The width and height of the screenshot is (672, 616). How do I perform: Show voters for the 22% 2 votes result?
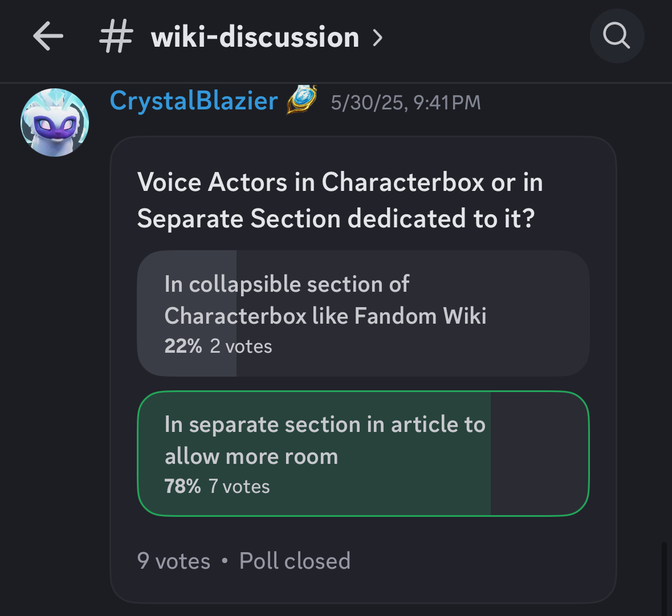(x=218, y=346)
